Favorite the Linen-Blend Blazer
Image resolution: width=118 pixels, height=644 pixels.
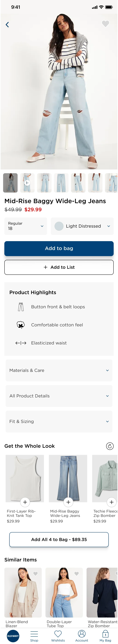point(35,573)
